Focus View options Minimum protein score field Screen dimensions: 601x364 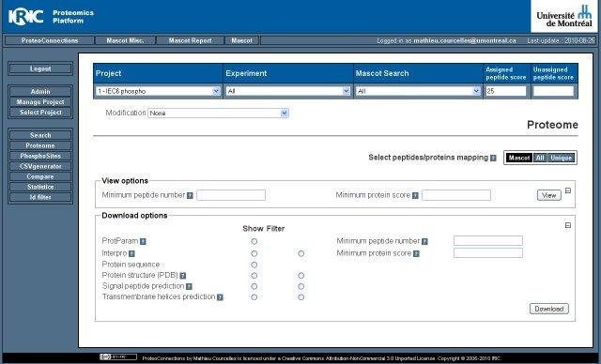pyautogui.click(x=456, y=195)
